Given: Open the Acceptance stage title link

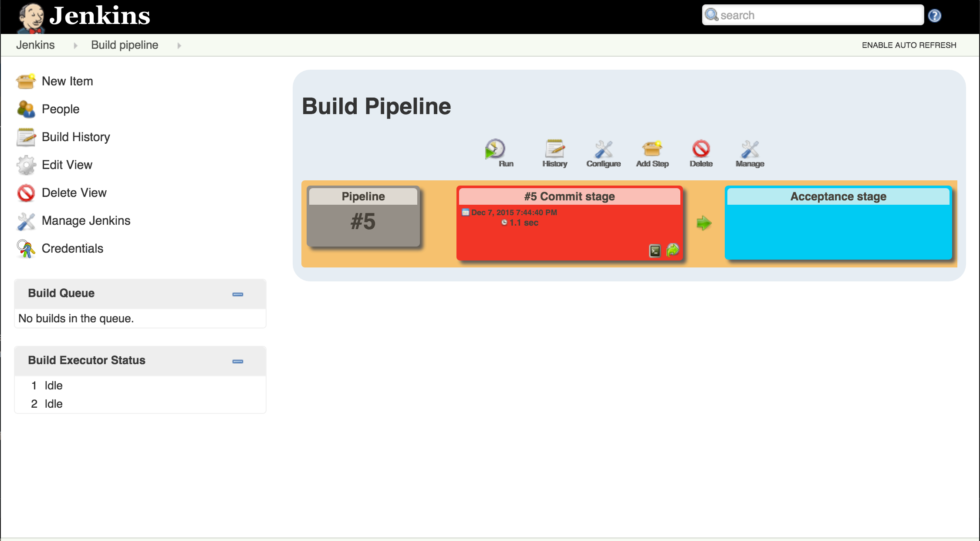Looking at the screenshot, I should tap(838, 196).
